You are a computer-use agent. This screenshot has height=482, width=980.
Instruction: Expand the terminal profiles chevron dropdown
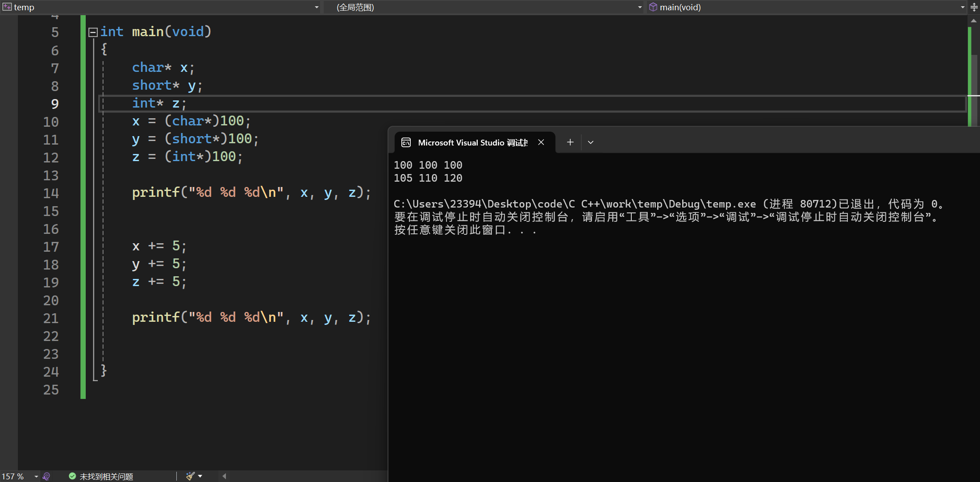(x=591, y=142)
